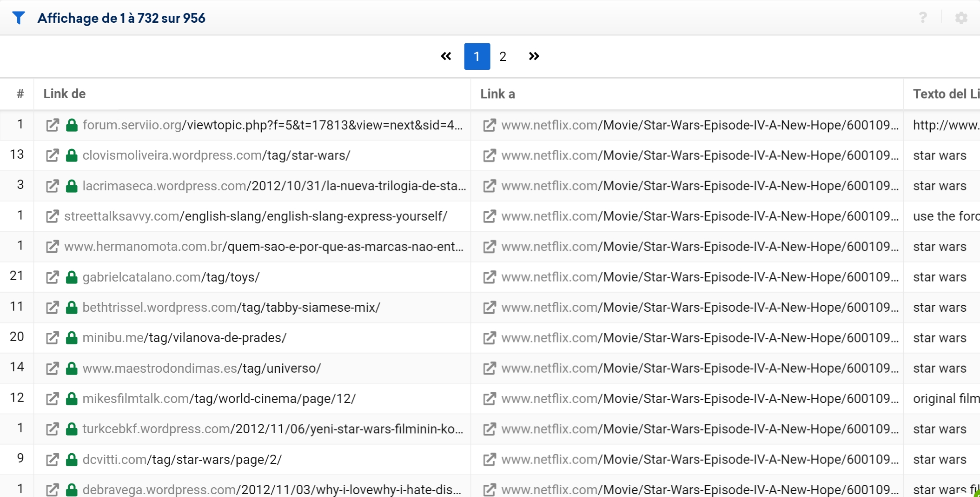This screenshot has width=980, height=497.
Task: Sort by 'Texto del Li' column header
Action: [x=946, y=94]
